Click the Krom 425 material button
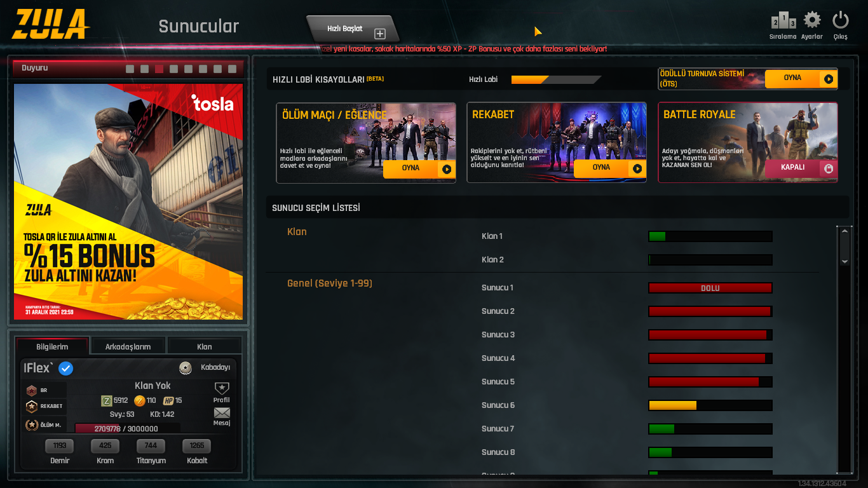Image resolution: width=868 pixels, height=488 pixels. (x=105, y=446)
